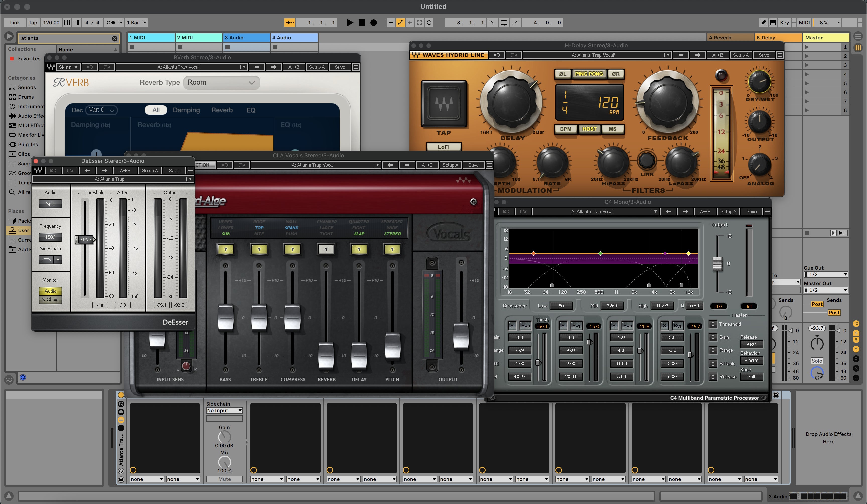
Task: Click H-Delay undo arrow icon
Action: tap(496, 55)
